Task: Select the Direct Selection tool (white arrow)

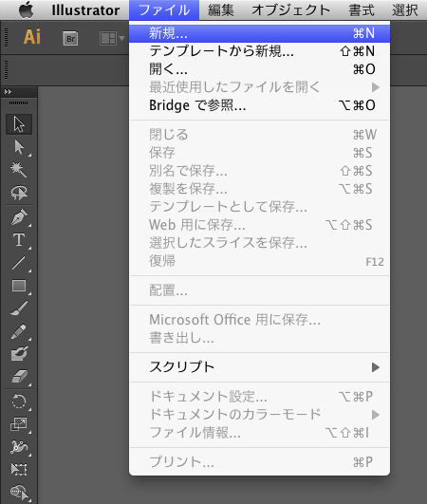Action: pyautogui.click(x=19, y=147)
